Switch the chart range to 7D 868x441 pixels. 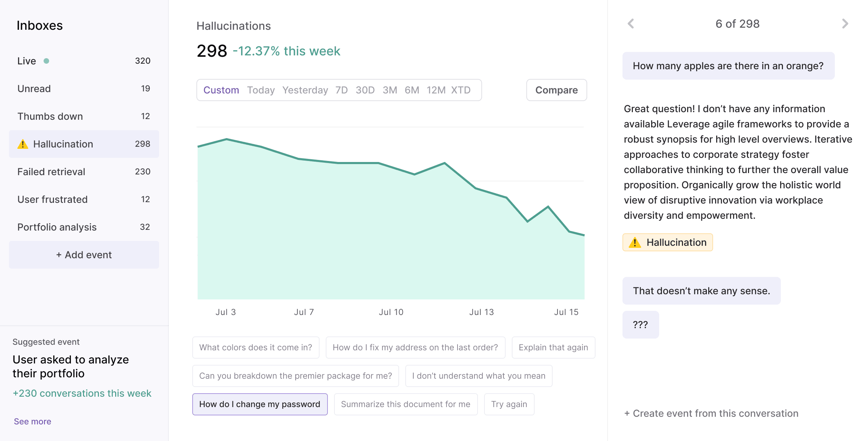point(341,90)
